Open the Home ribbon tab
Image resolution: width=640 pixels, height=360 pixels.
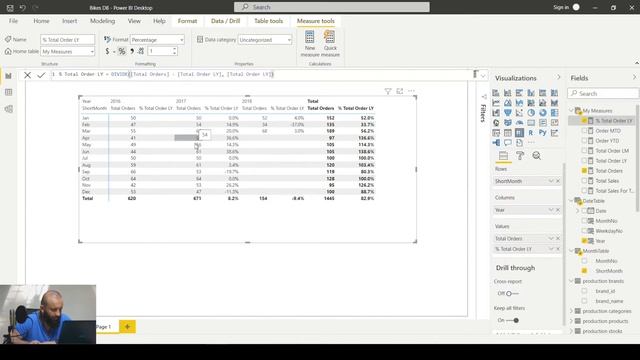pyautogui.click(x=41, y=21)
